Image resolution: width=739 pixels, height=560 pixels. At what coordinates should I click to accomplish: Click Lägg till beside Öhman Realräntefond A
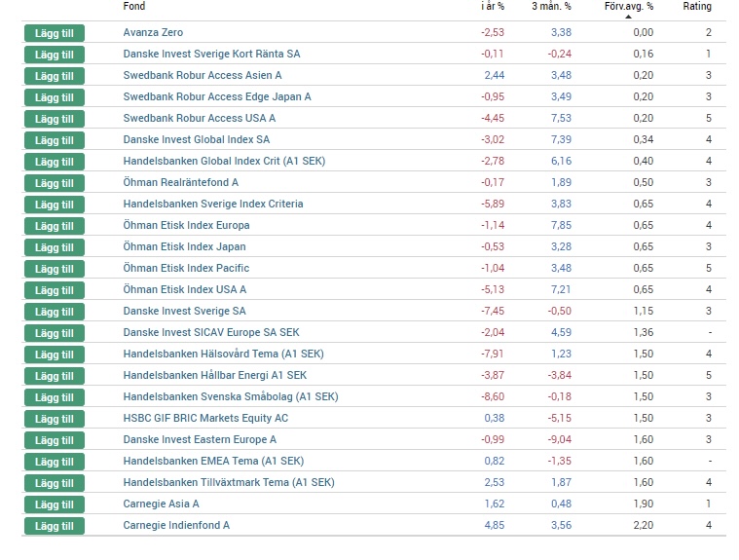click(x=55, y=183)
